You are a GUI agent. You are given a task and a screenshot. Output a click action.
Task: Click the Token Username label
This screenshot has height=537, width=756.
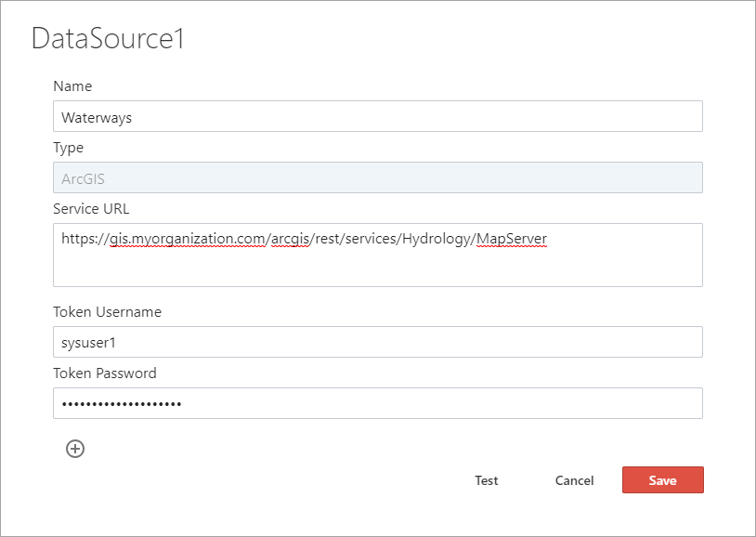pyautogui.click(x=105, y=312)
